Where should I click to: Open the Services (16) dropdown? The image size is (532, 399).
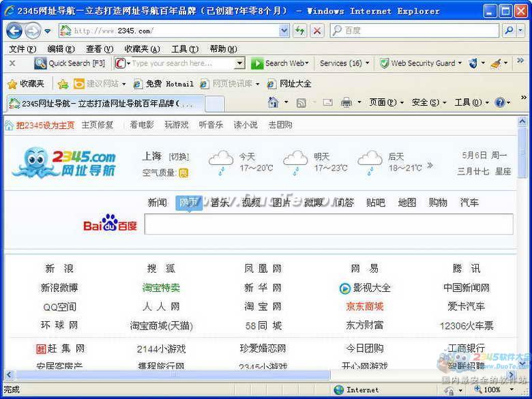pyautogui.click(x=368, y=63)
